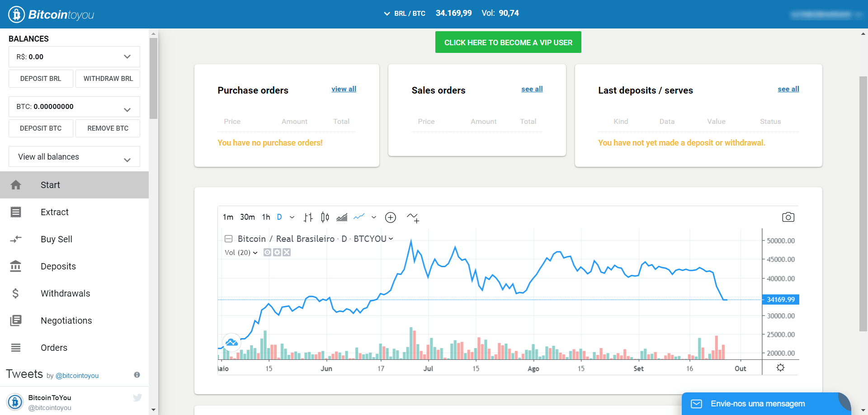Open the @bitcointoyou Twitter link
Image resolution: width=868 pixels, height=415 pixels.
77,376
